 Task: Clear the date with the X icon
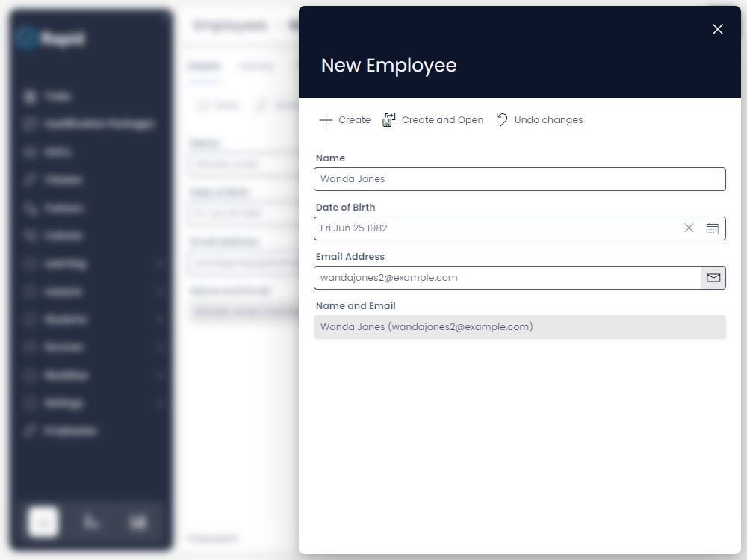(689, 228)
